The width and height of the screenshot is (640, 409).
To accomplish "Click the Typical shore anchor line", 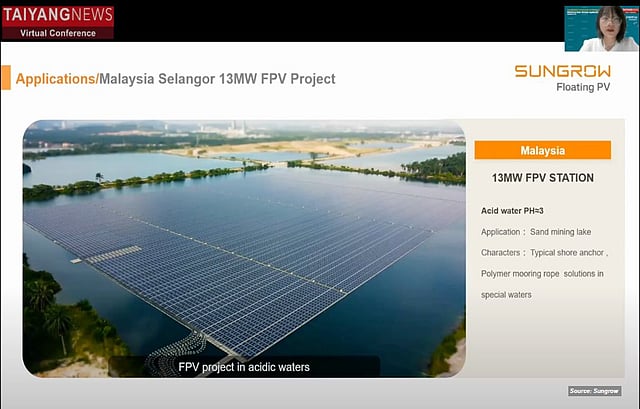I will click(543, 254).
